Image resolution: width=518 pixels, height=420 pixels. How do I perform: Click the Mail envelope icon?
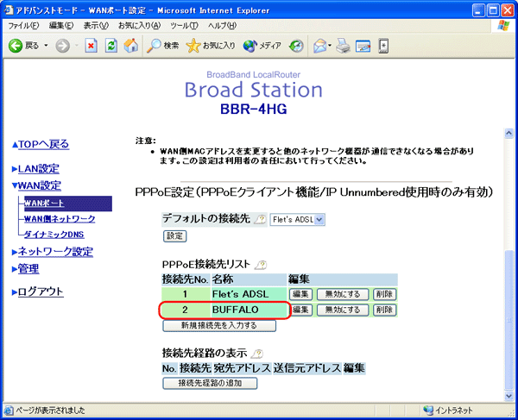coord(319,46)
